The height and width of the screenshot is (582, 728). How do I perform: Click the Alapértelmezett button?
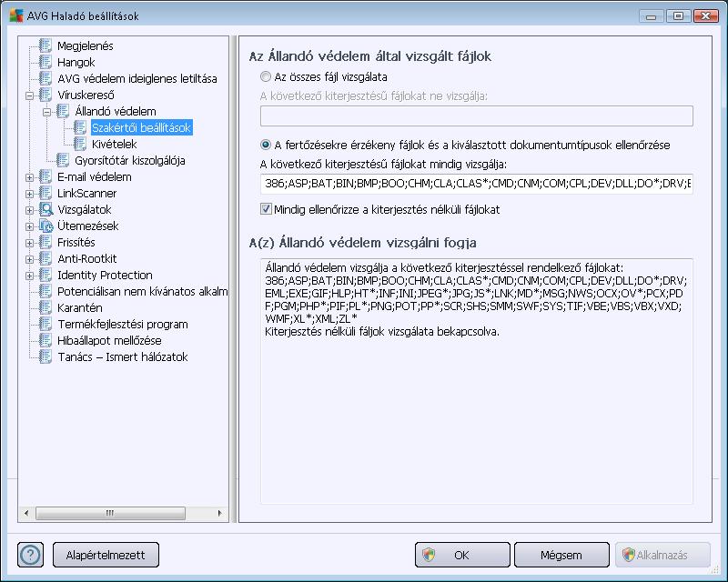click(106, 555)
